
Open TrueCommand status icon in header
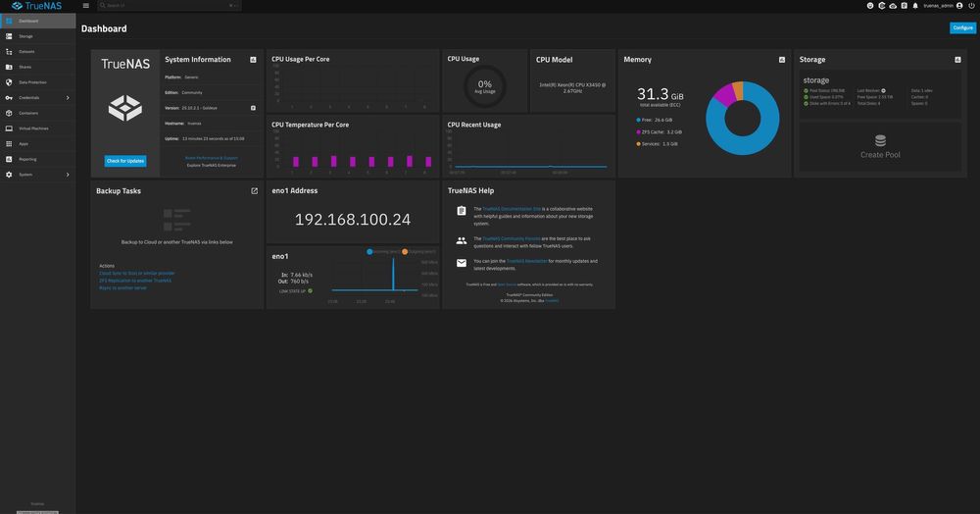pyautogui.click(x=881, y=6)
